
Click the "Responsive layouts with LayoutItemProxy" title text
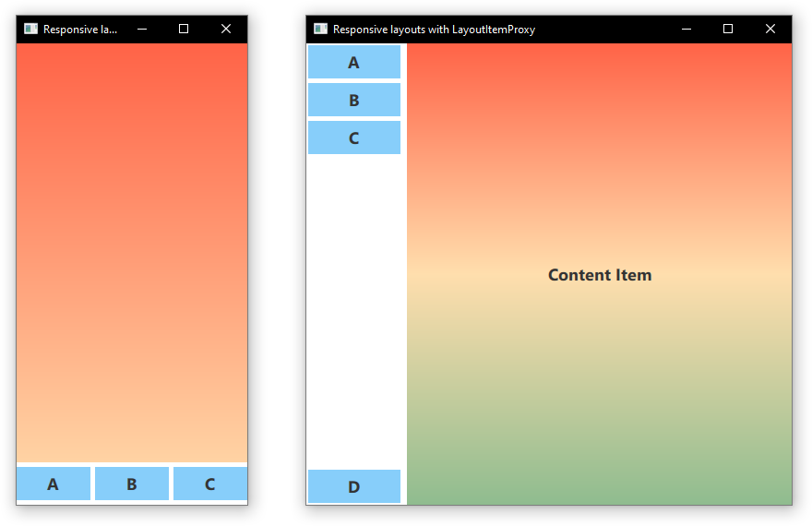coord(434,30)
